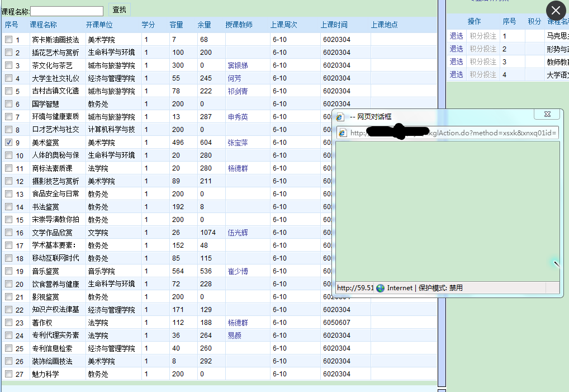The width and height of the screenshot is (569, 392).
Task: Click the 序号 column header
Action: click(x=11, y=25)
